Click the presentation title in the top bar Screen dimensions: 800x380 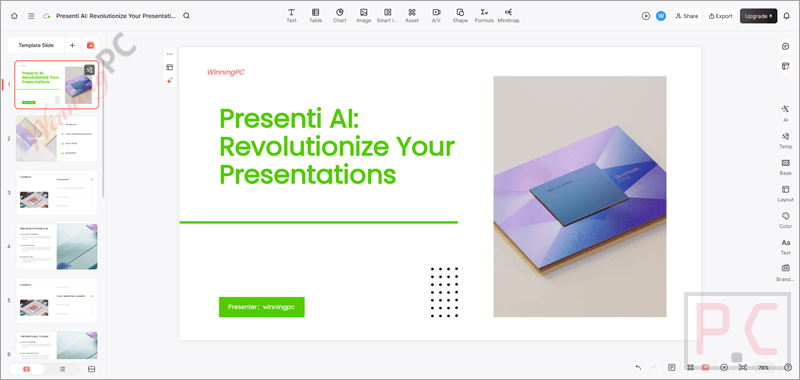[x=116, y=16]
